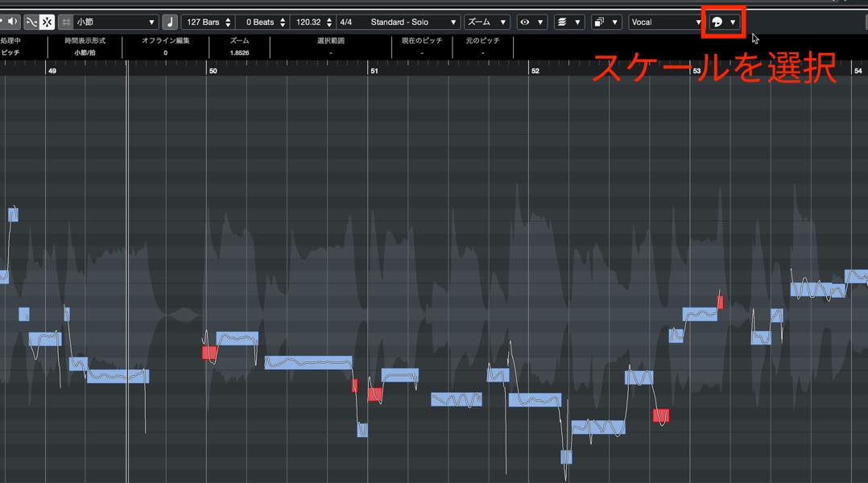Click the 選択範囲 info field

point(330,48)
